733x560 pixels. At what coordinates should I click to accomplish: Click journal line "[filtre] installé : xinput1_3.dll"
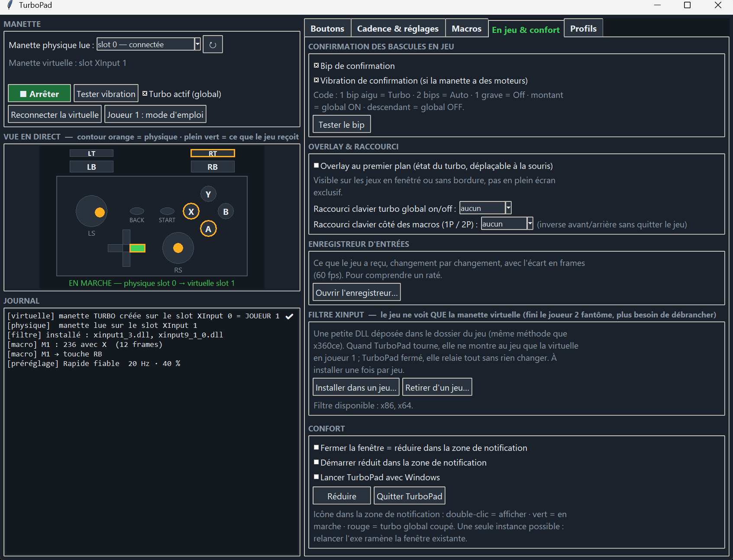115,335
